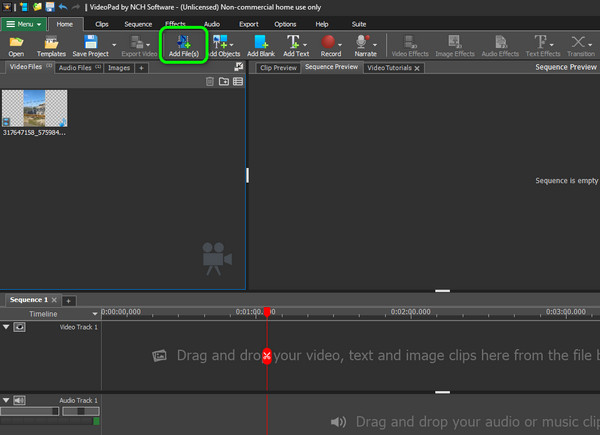This screenshot has height=435, width=600.
Task: Click the red timeline playhead marker
Action: [x=267, y=312]
